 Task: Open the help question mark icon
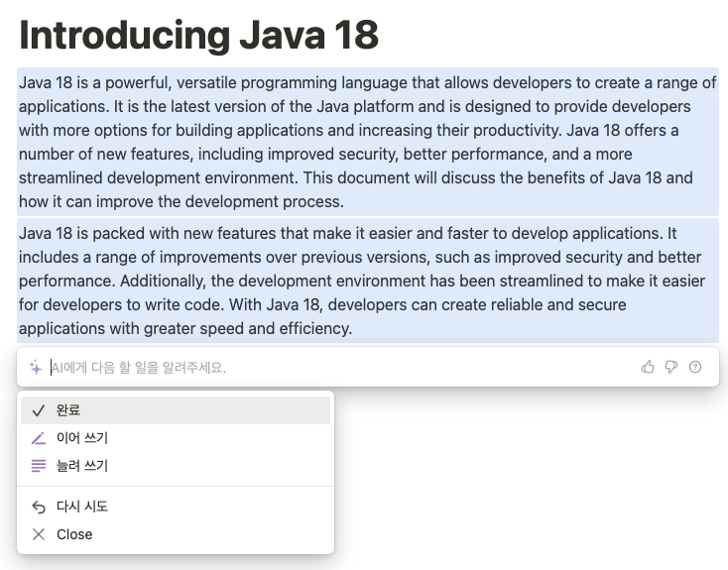coord(695,367)
